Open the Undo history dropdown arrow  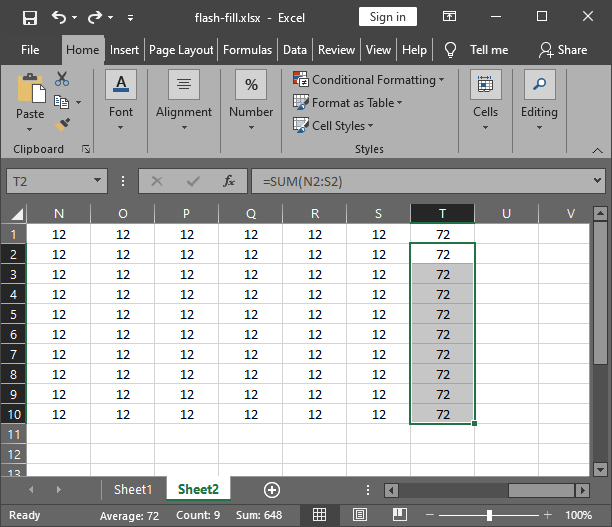tap(75, 18)
